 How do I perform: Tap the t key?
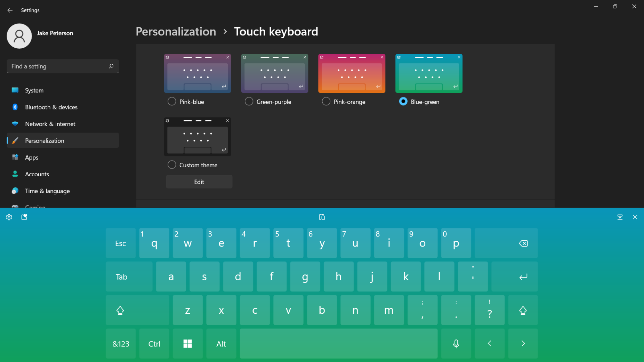point(288,243)
